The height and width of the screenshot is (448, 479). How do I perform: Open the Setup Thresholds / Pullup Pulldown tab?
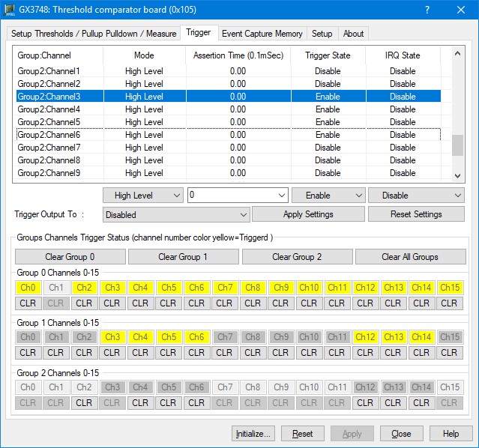point(94,34)
